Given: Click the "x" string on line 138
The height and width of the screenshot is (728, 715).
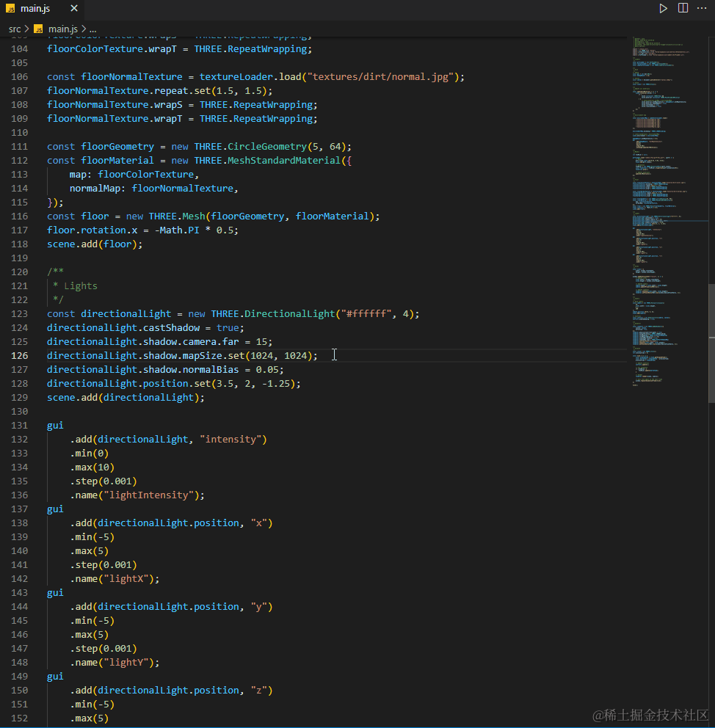Looking at the screenshot, I should pyautogui.click(x=259, y=523).
